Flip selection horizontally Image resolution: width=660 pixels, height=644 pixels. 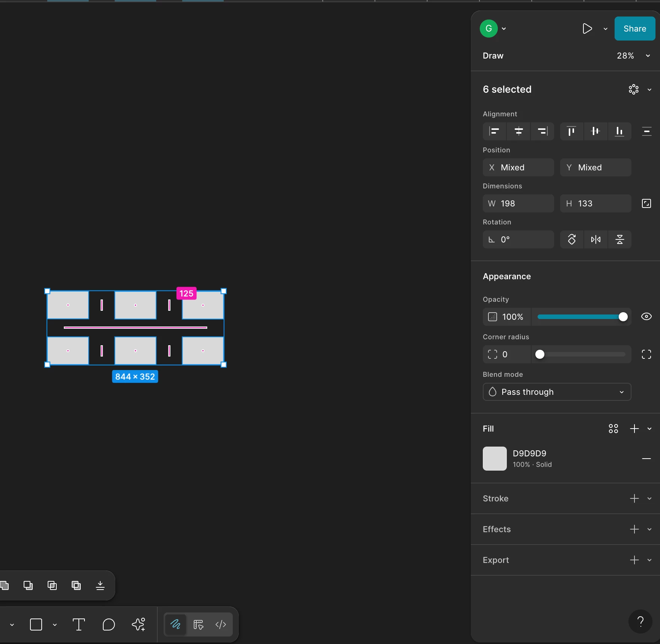[596, 239]
